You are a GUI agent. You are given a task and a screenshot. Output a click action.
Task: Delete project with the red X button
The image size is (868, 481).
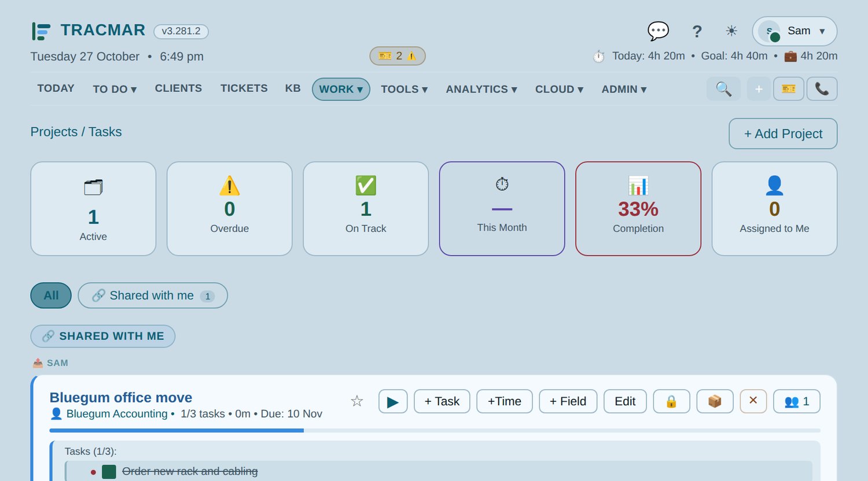(x=753, y=401)
